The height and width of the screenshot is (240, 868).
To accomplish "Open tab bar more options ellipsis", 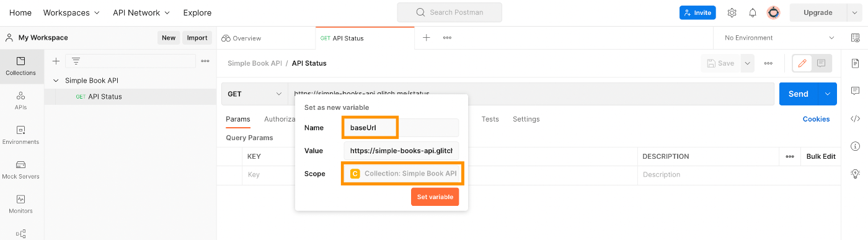I will pyautogui.click(x=447, y=38).
